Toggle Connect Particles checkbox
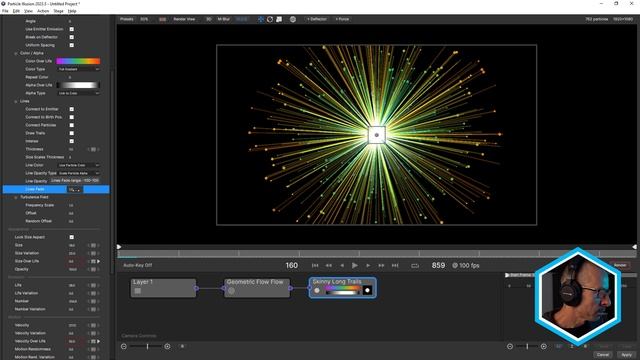This screenshot has height=360, width=640. (72, 125)
